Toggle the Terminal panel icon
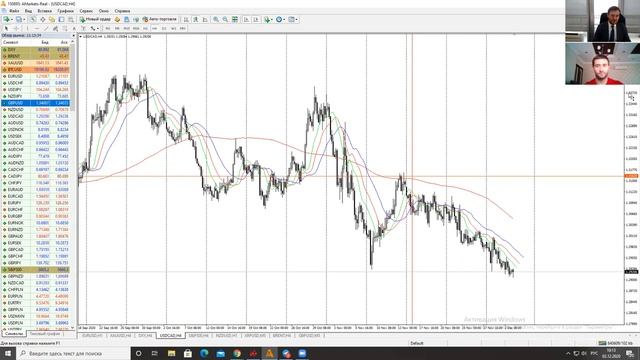Image resolution: width=640 pixels, height=360 pixels. [61, 19]
